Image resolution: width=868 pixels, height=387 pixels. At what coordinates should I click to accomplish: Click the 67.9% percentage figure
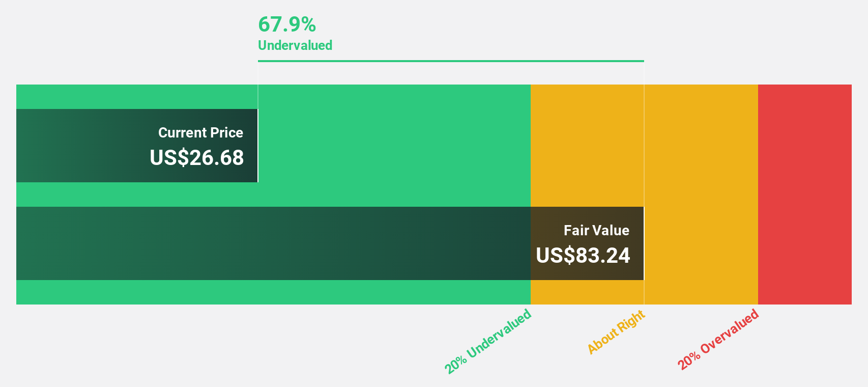point(287,24)
